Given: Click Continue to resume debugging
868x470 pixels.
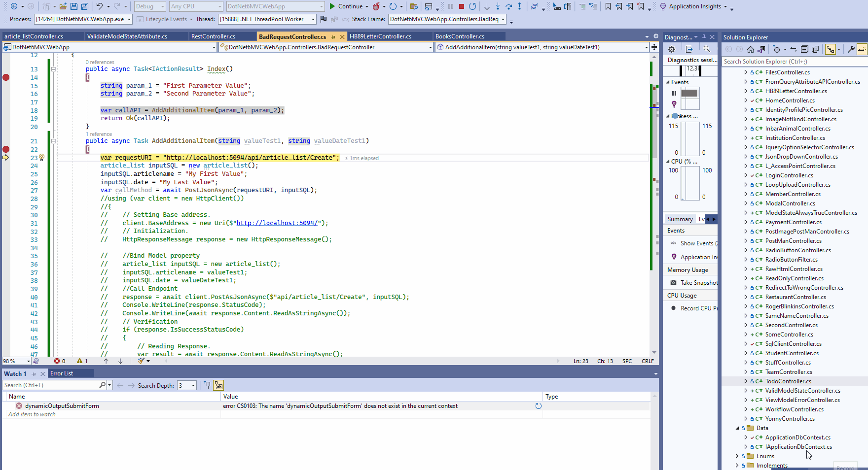Looking at the screenshot, I should [348, 6].
